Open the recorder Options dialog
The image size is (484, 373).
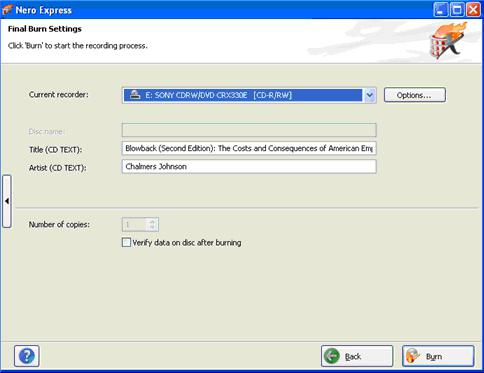[x=415, y=95]
